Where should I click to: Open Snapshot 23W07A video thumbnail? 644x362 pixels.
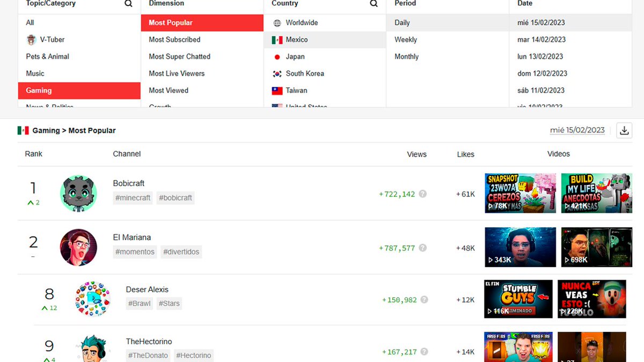[521, 193]
